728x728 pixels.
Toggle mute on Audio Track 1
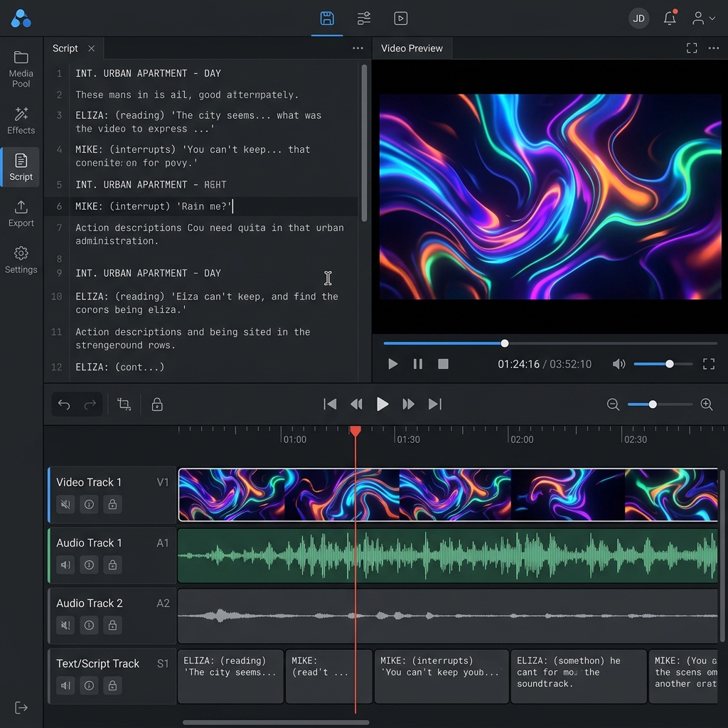(65, 564)
